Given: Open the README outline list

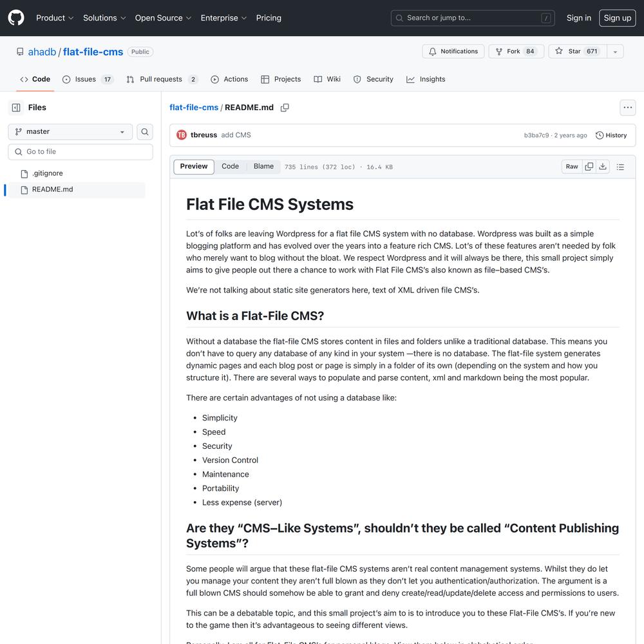Looking at the screenshot, I should pyautogui.click(x=620, y=167).
